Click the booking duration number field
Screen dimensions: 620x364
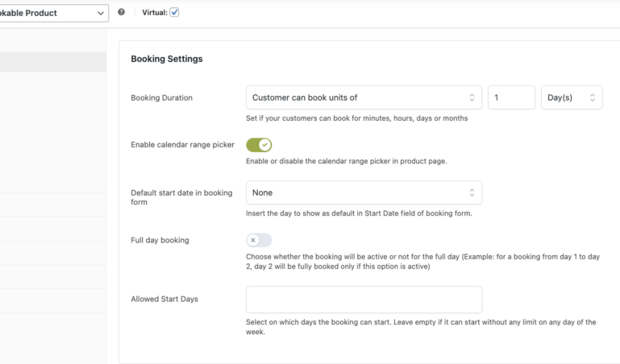(511, 97)
